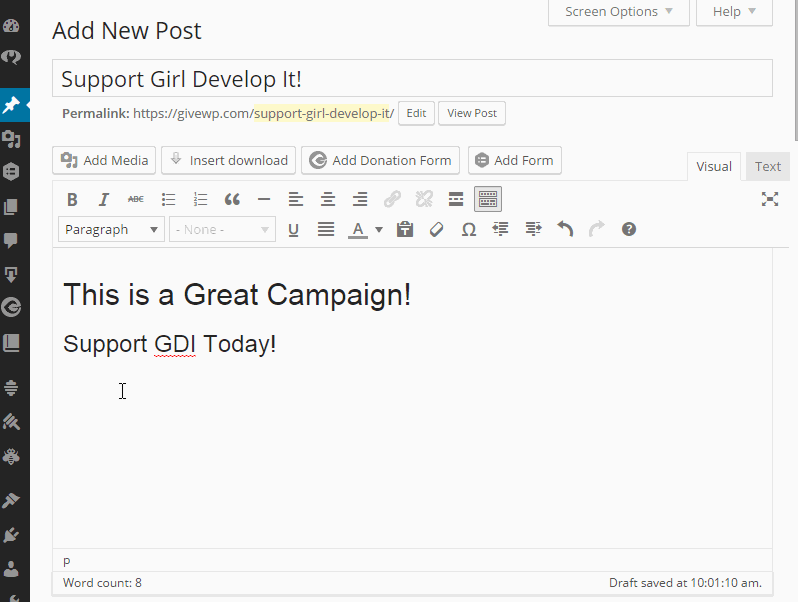The height and width of the screenshot is (602, 798).
Task: Open the Posts pushpin menu in sidebar
Action: pos(11,105)
